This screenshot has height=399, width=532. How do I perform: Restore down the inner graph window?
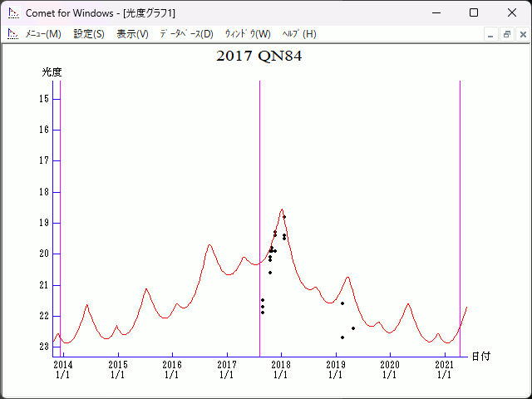[x=506, y=34]
